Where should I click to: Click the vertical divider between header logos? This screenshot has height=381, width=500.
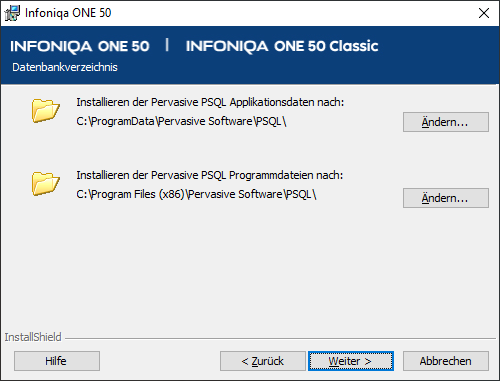[167, 45]
